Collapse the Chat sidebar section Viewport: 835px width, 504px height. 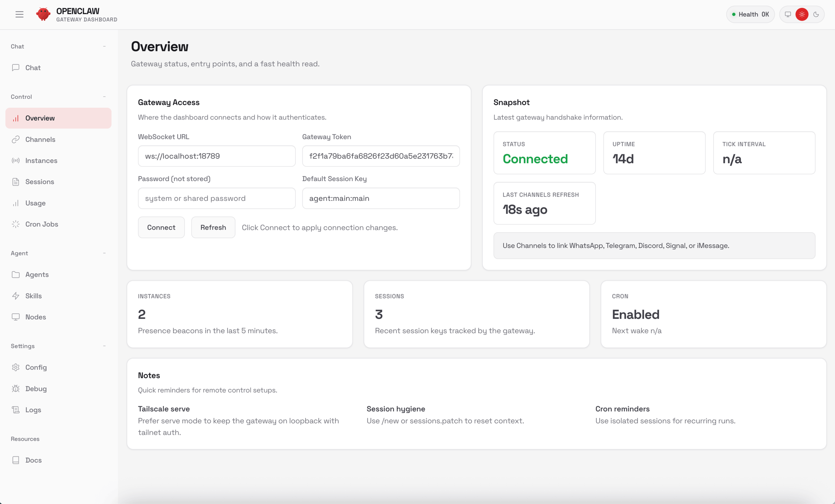[104, 46]
